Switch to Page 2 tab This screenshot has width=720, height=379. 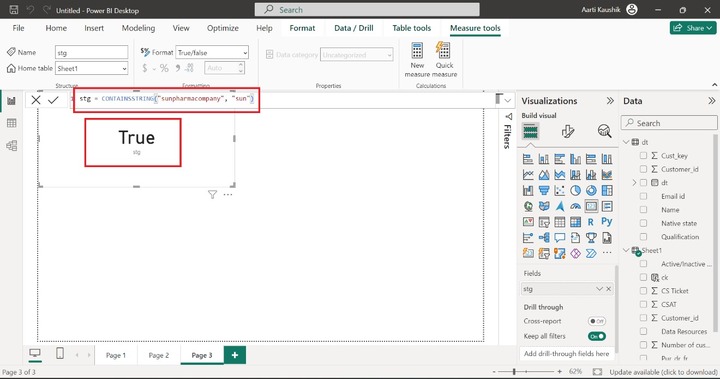coord(158,355)
